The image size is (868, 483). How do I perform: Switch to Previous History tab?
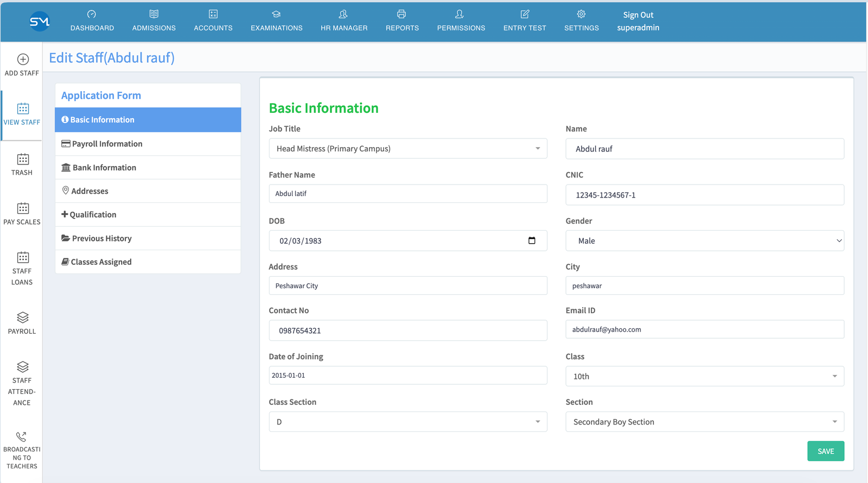[148, 238]
